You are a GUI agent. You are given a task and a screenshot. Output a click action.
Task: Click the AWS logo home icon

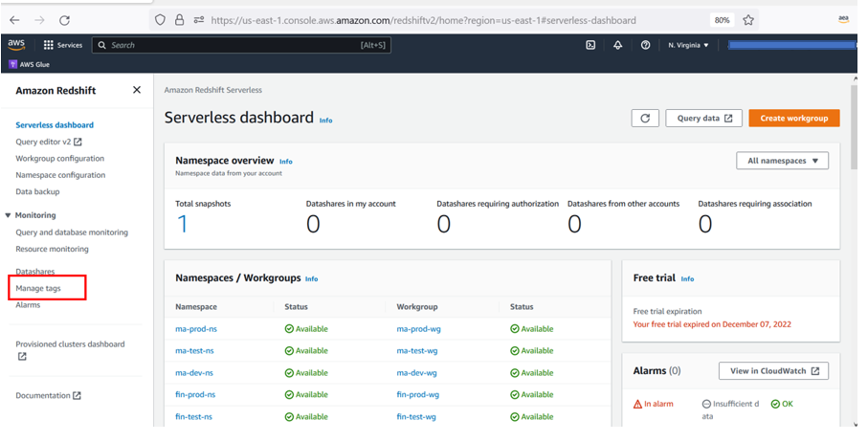(16, 45)
